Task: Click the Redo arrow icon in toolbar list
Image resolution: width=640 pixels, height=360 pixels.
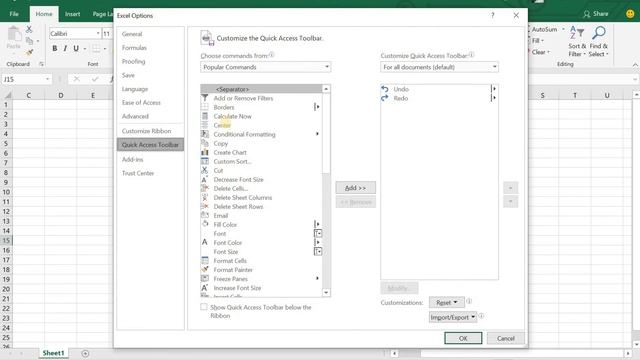Action: tap(385, 98)
